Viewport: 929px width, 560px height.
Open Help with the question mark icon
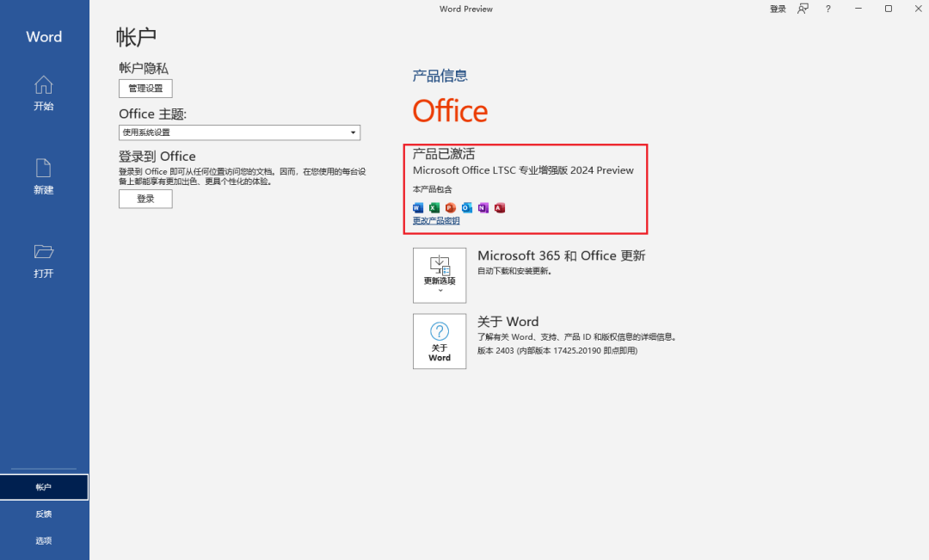coord(828,9)
